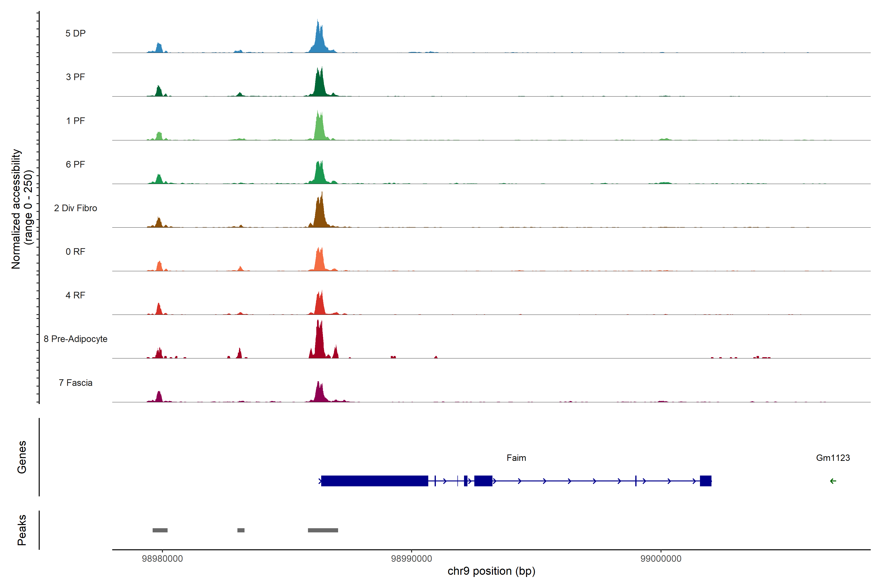
Task: Click the 98980000 axis tick label
Action: point(162,559)
